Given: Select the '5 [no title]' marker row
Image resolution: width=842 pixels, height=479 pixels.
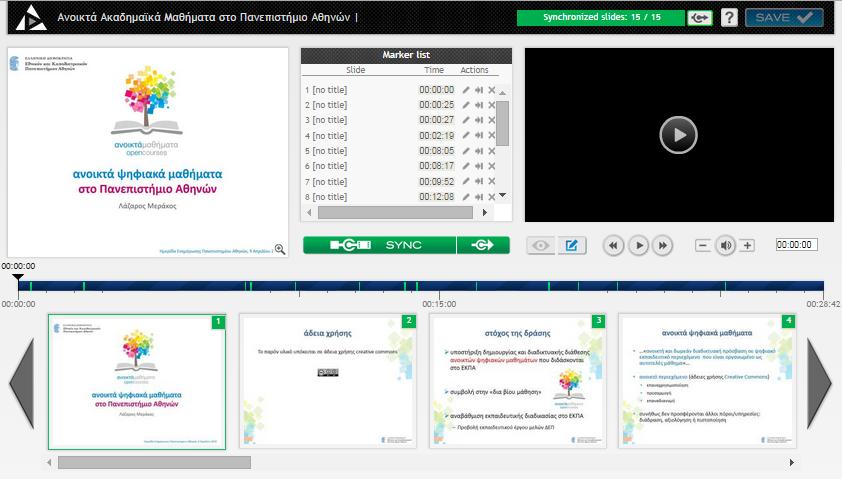Looking at the screenshot, I should 400,151.
